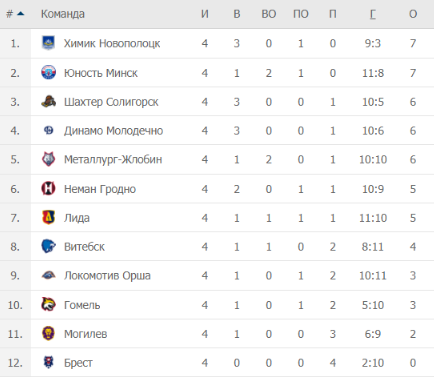Click the Гомель lynx logo
The width and height of the screenshot is (434, 380).
(48, 304)
